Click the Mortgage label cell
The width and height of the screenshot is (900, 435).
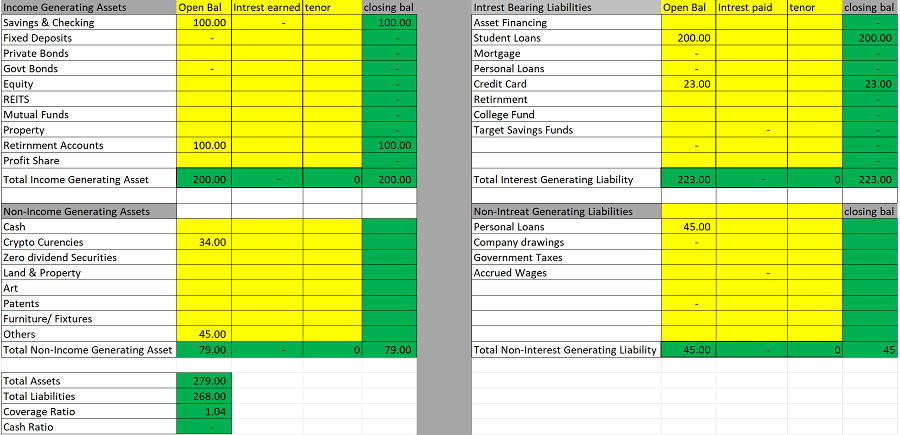(565, 53)
